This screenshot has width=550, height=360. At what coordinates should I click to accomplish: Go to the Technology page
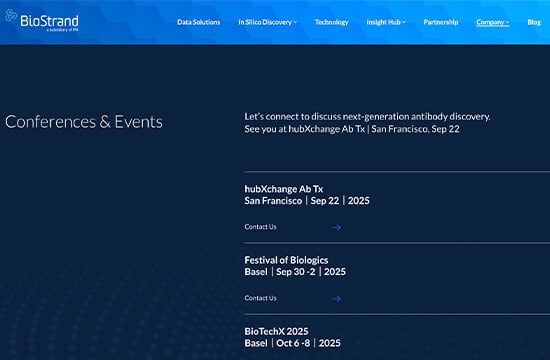click(x=331, y=22)
